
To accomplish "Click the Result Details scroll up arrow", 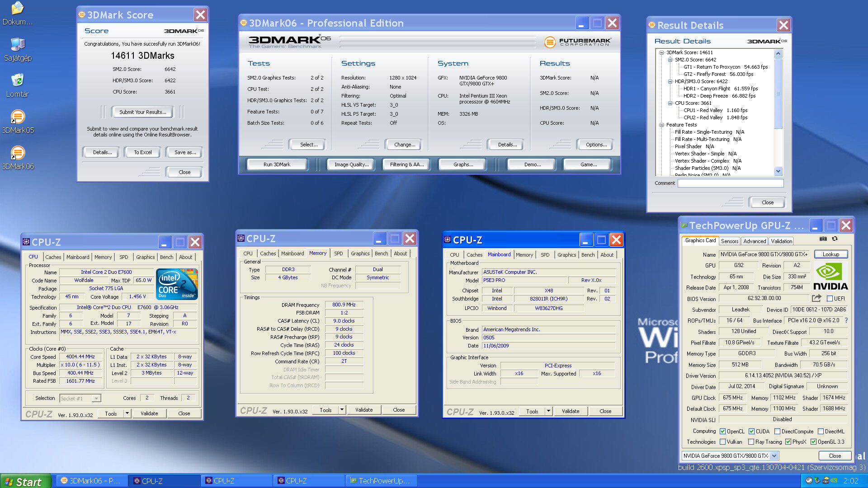I will click(x=778, y=53).
